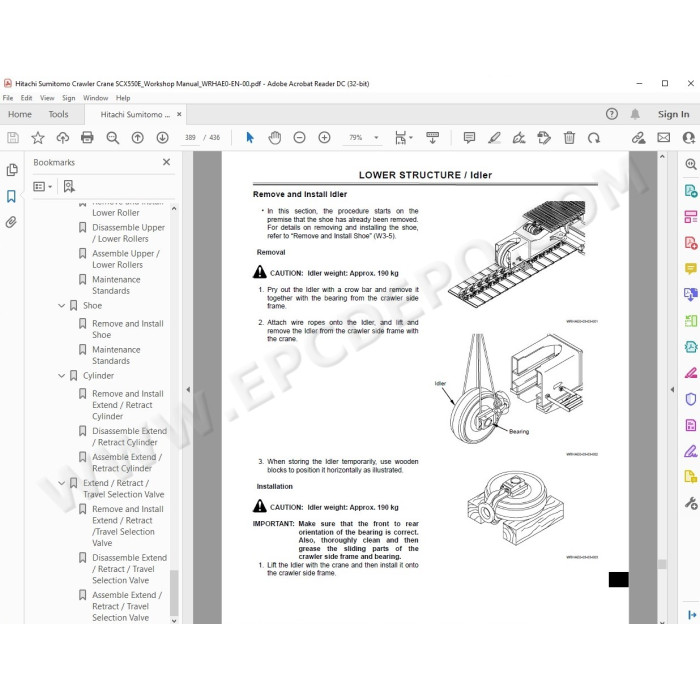The width and height of the screenshot is (700, 700).
Task: Click the scrolling mode keyboard icon
Action: click(433, 138)
